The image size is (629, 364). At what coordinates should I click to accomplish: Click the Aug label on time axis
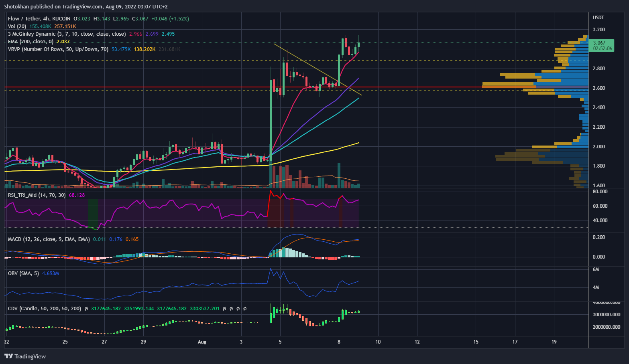202,342
